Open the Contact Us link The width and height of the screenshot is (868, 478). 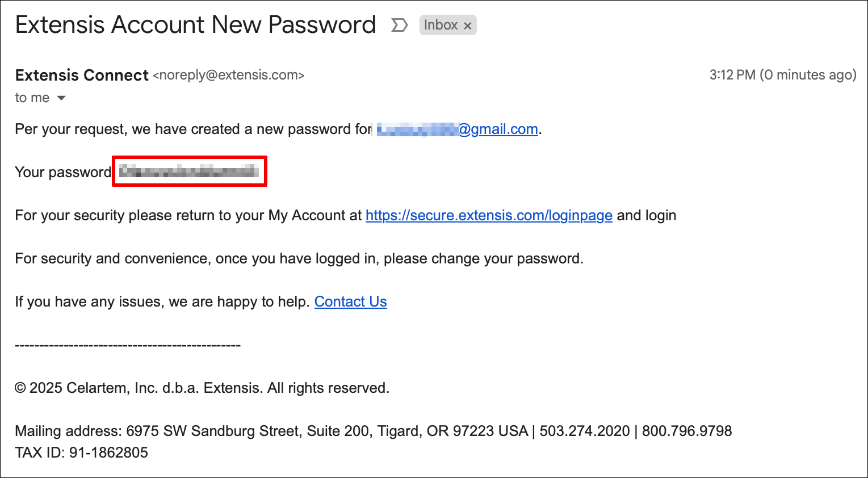[x=351, y=302]
